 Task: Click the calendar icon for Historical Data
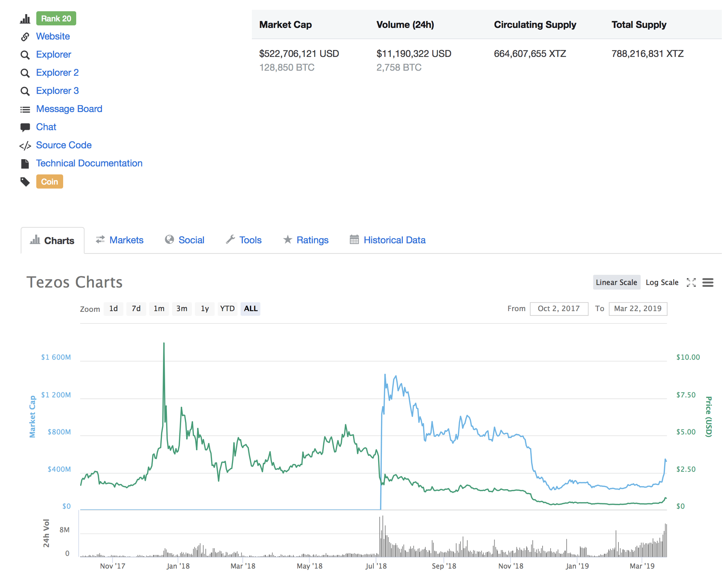(354, 239)
